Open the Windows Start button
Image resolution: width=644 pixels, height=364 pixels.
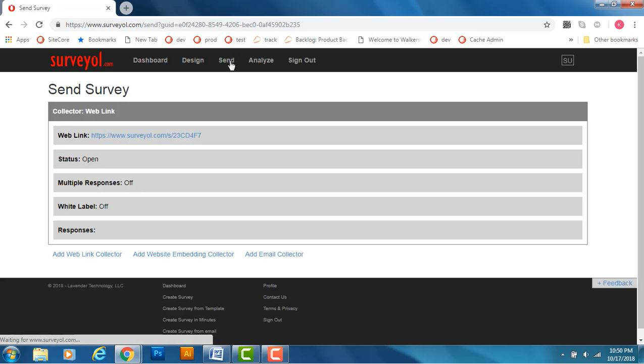tap(11, 354)
